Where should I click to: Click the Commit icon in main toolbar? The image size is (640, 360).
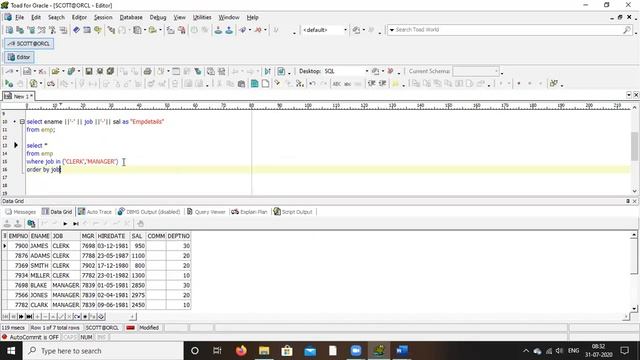(x=218, y=30)
